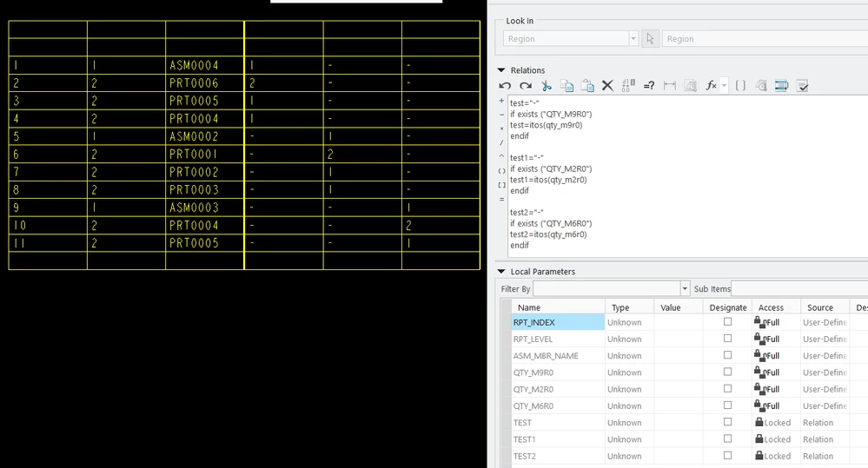The width and height of the screenshot is (868, 468).
Task: Select the QTY_M2R0 parameter name
Action: [533, 389]
